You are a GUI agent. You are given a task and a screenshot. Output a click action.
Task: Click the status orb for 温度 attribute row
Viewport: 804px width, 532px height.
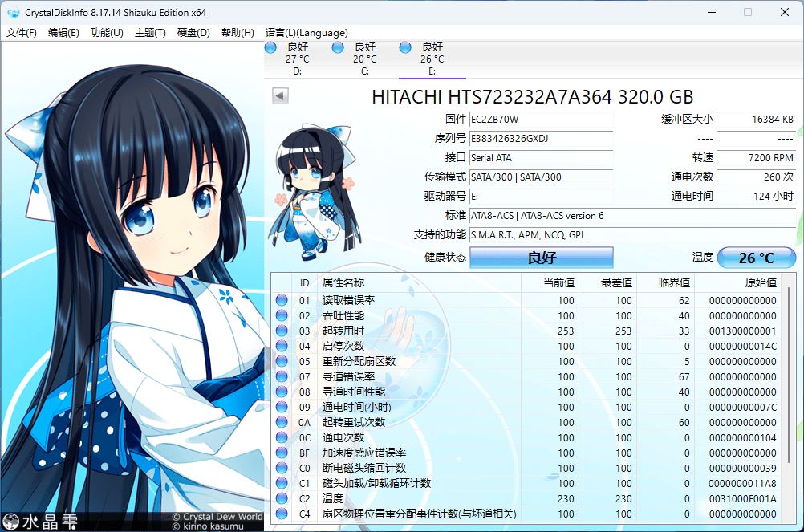pyautogui.click(x=282, y=499)
